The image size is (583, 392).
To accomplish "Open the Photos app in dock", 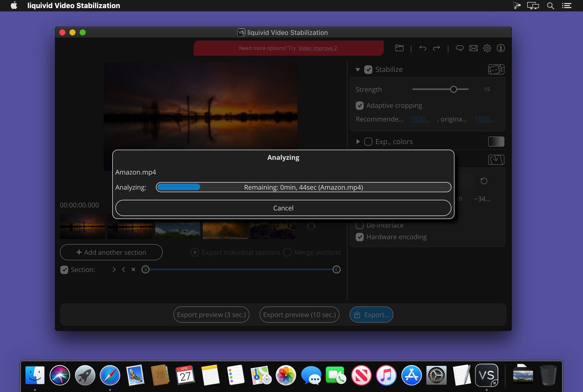I will click(x=286, y=375).
